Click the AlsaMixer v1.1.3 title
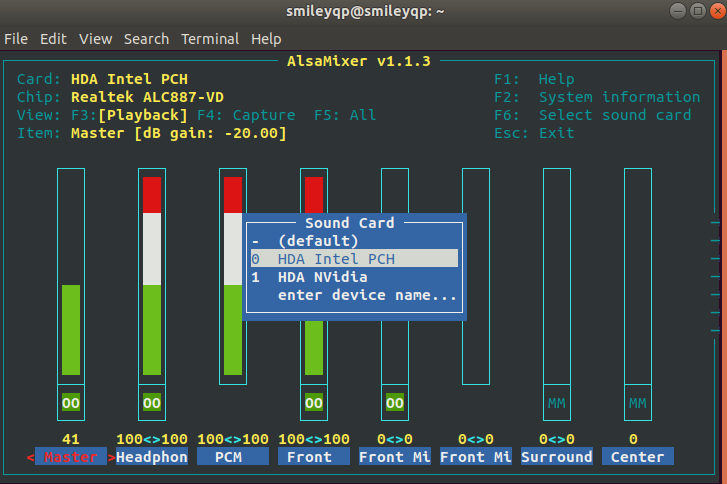727x484 pixels. pyautogui.click(x=359, y=61)
